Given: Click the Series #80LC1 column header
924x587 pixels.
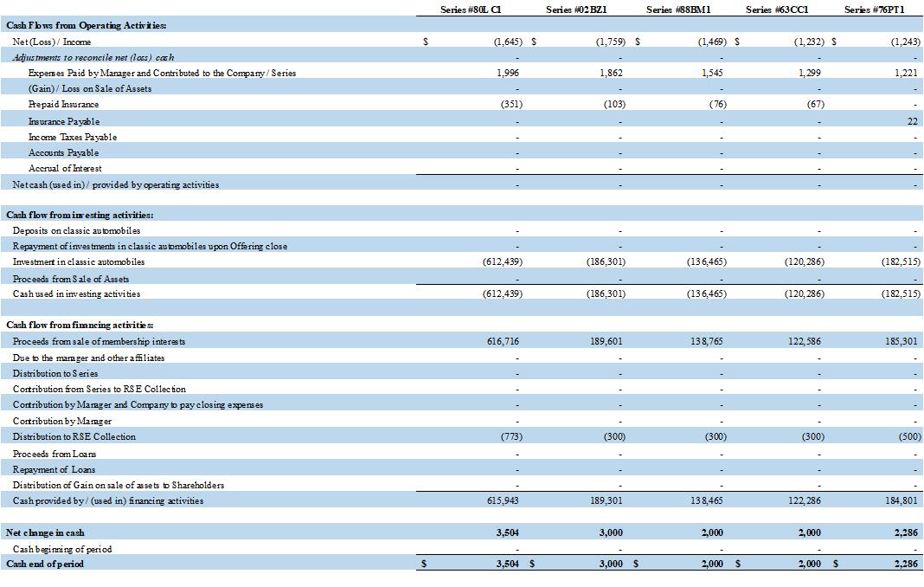Looking at the screenshot, I should point(471,10).
